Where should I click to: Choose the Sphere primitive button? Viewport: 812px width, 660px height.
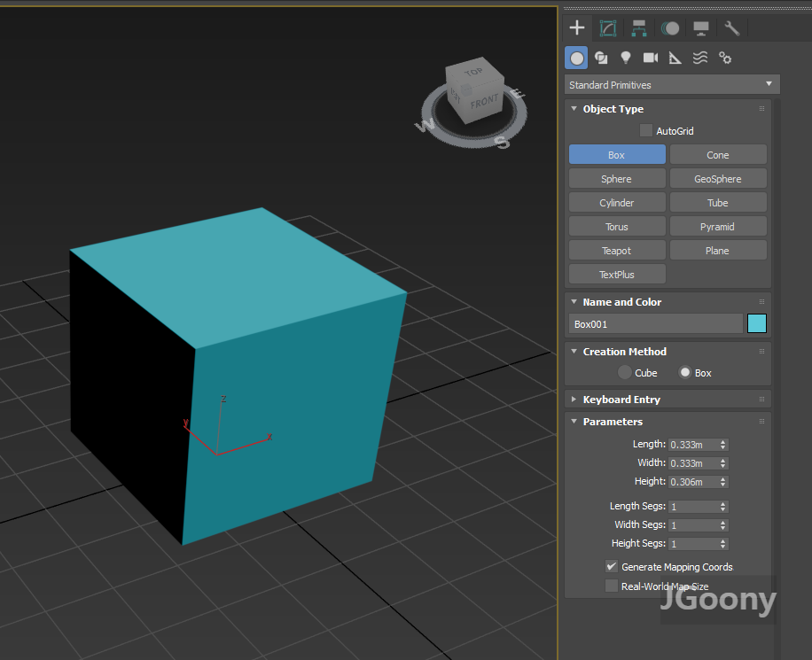pyautogui.click(x=617, y=179)
